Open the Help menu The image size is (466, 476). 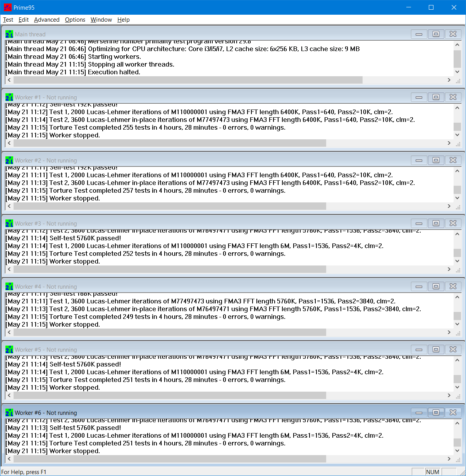pyautogui.click(x=124, y=20)
